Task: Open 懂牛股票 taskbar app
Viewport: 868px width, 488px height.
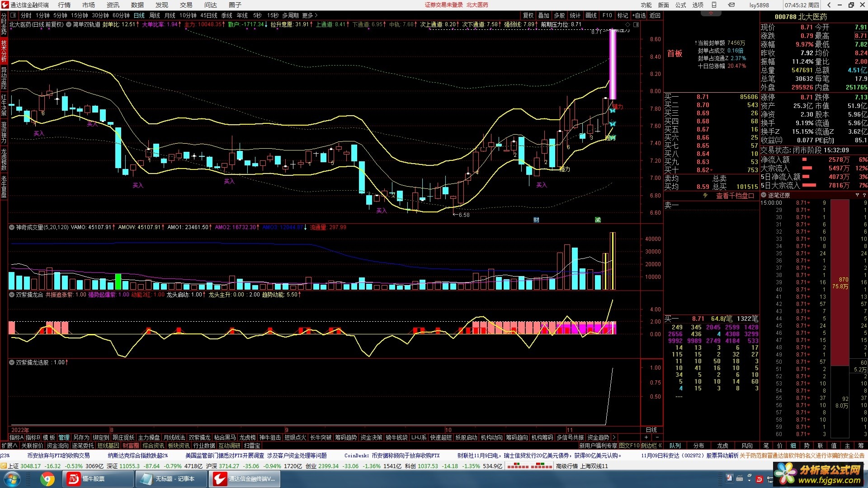Action: coord(99,479)
